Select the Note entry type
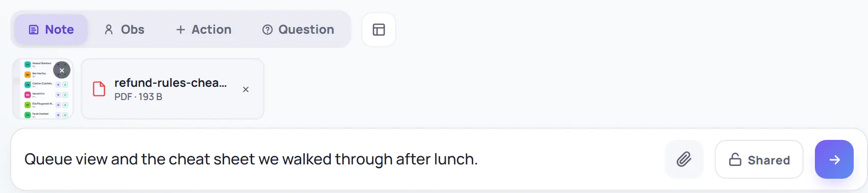Screen dimensions: 868x193 pyautogui.click(x=51, y=30)
